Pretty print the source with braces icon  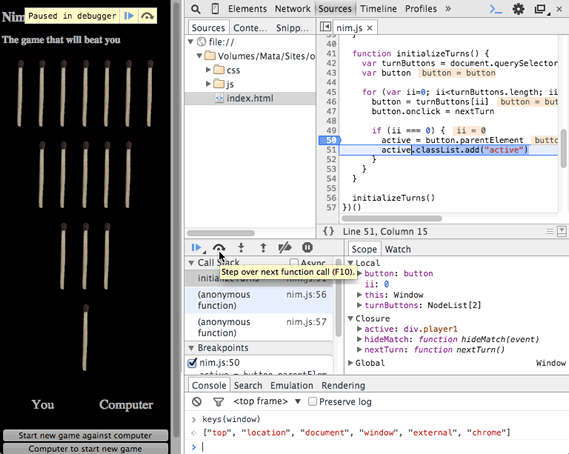(328, 231)
